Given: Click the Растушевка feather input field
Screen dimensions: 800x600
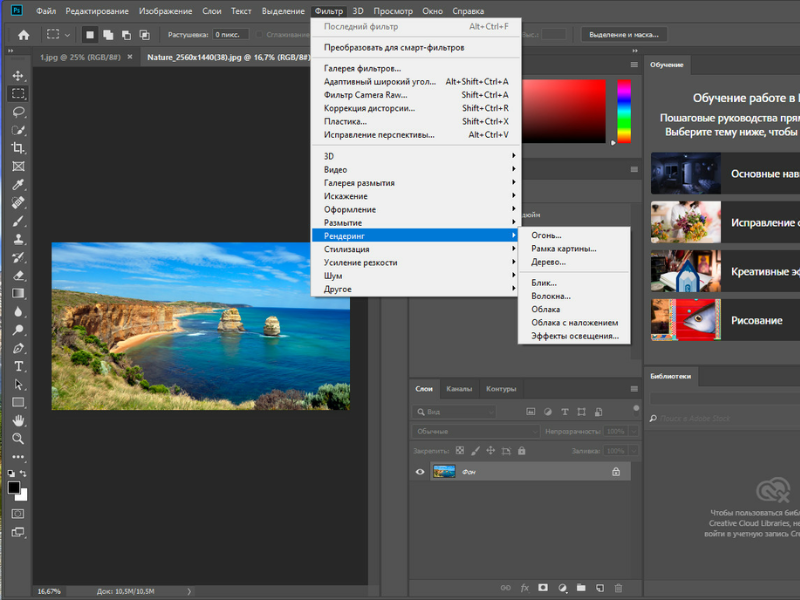Looking at the screenshot, I should coord(231,34).
